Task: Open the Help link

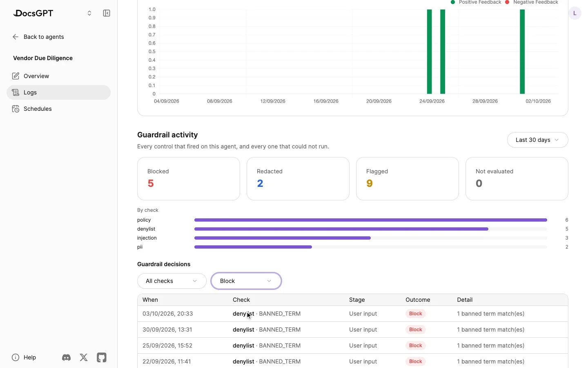Action: coord(30,357)
